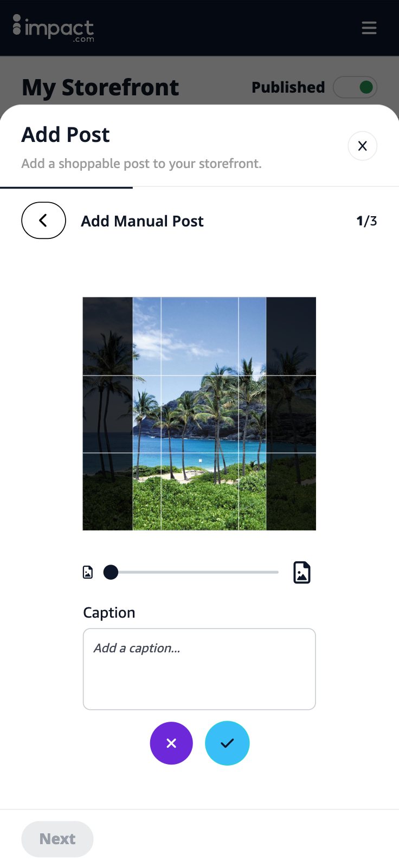Go back using the chevron button

click(43, 221)
